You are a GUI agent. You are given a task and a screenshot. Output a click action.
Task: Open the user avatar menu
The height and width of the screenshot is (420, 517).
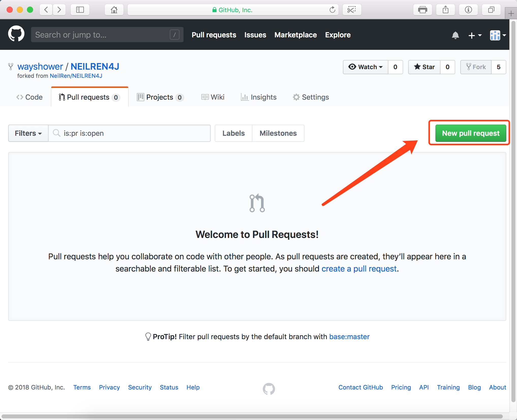498,35
